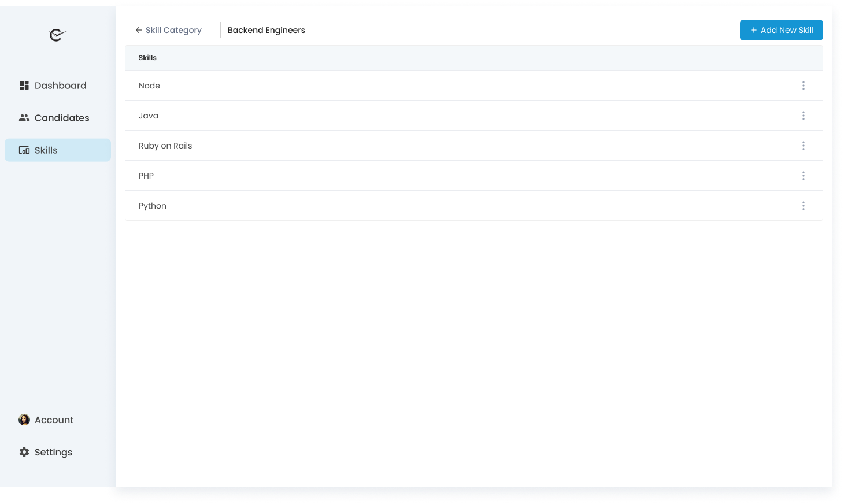Click the plus icon on Add New Skill
The image size is (844, 504).
tap(753, 29)
